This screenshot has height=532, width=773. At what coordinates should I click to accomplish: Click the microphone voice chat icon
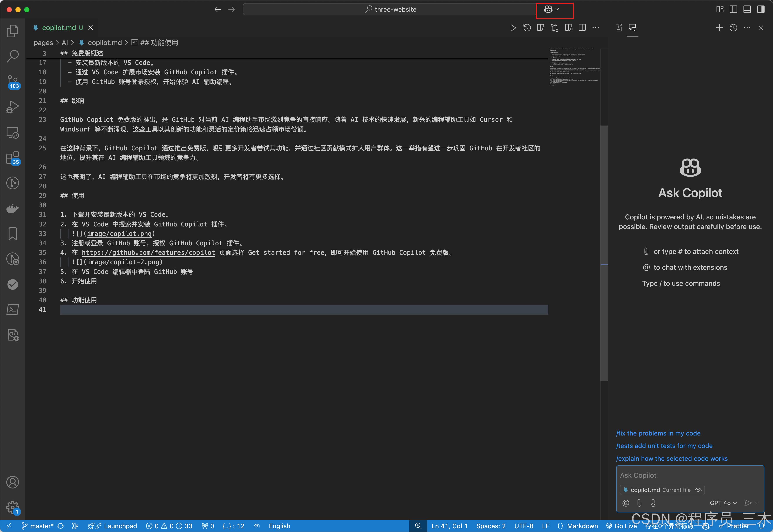653,503
